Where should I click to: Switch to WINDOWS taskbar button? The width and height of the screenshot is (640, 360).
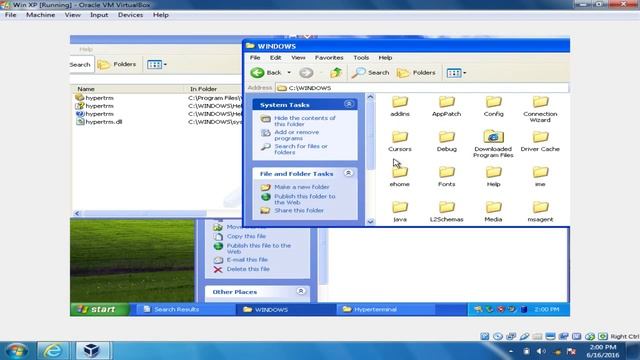tap(286, 309)
